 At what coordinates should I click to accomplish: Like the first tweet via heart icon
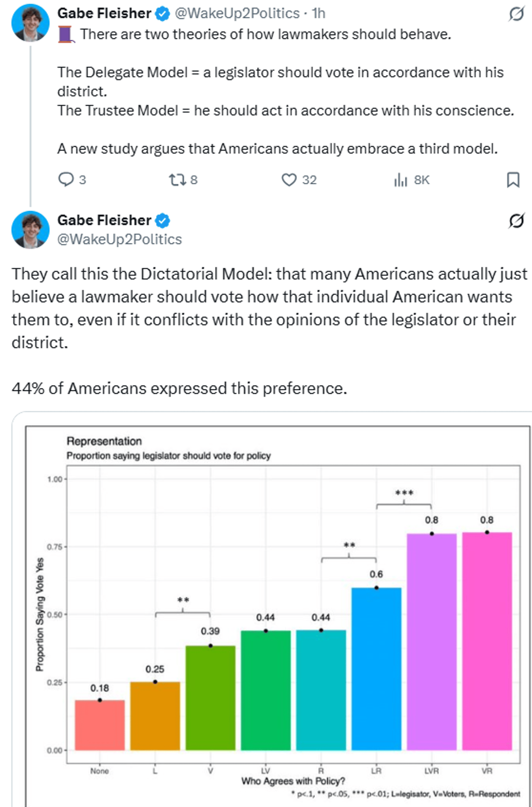pos(289,180)
